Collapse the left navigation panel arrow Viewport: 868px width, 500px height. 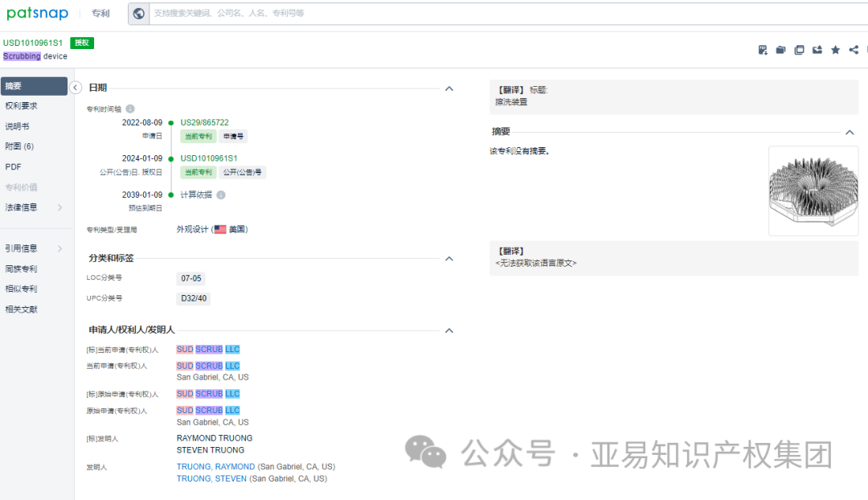pyautogui.click(x=76, y=88)
